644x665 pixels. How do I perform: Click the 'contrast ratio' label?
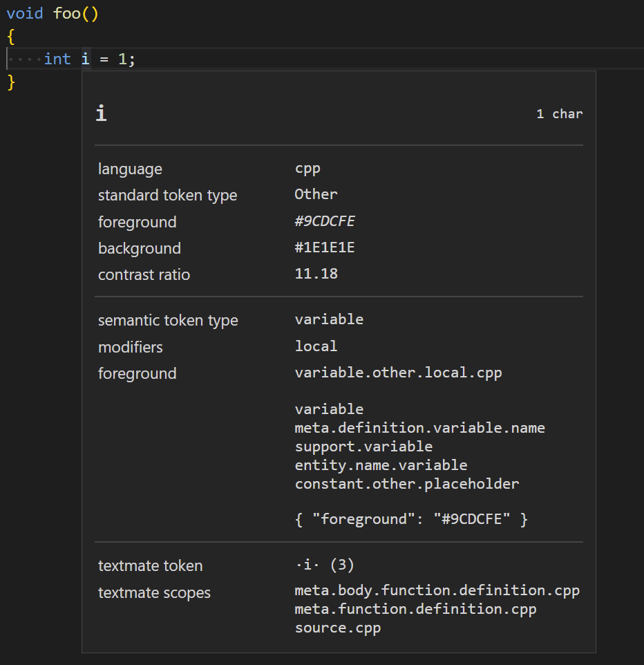click(x=144, y=275)
